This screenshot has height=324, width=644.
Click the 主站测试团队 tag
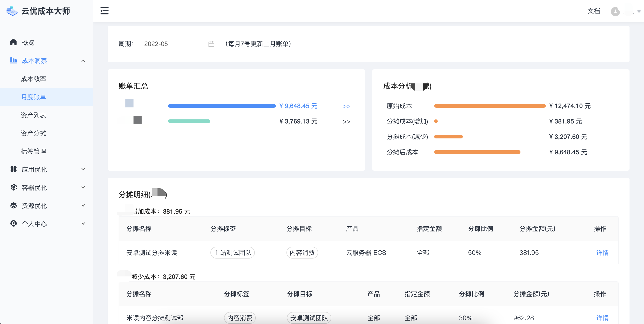point(232,253)
